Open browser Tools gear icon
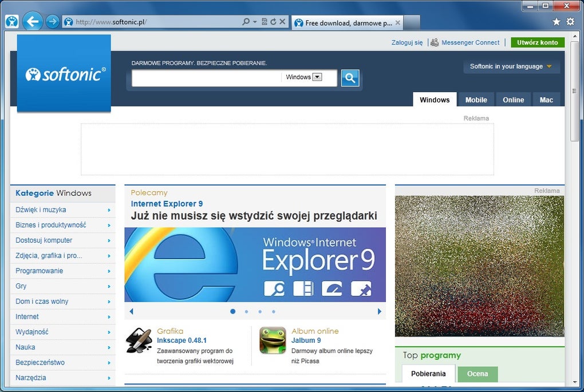The height and width of the screenshot is (392, 584). [x=571, y=22]
